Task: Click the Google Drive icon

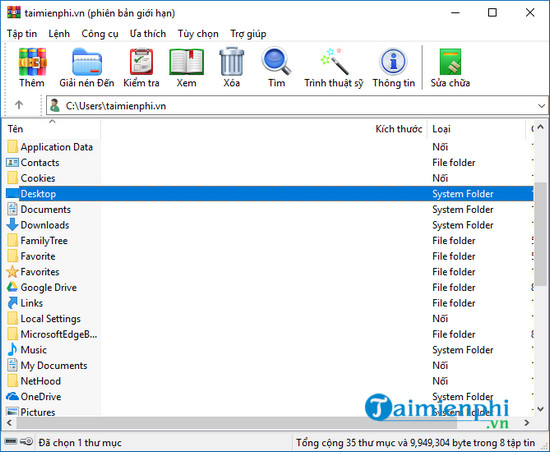Action: (12, 287)
